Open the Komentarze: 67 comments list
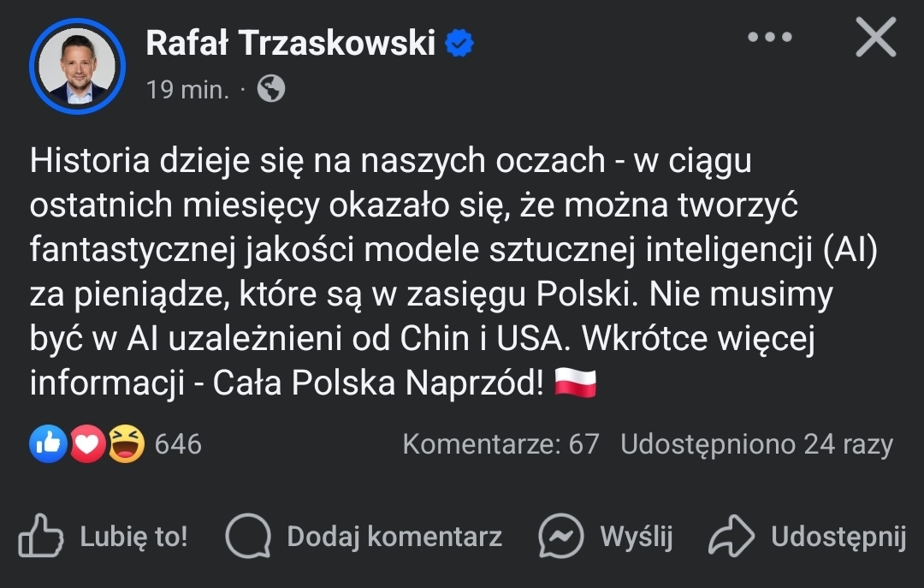Screen dimensions: 924x588 500,444
